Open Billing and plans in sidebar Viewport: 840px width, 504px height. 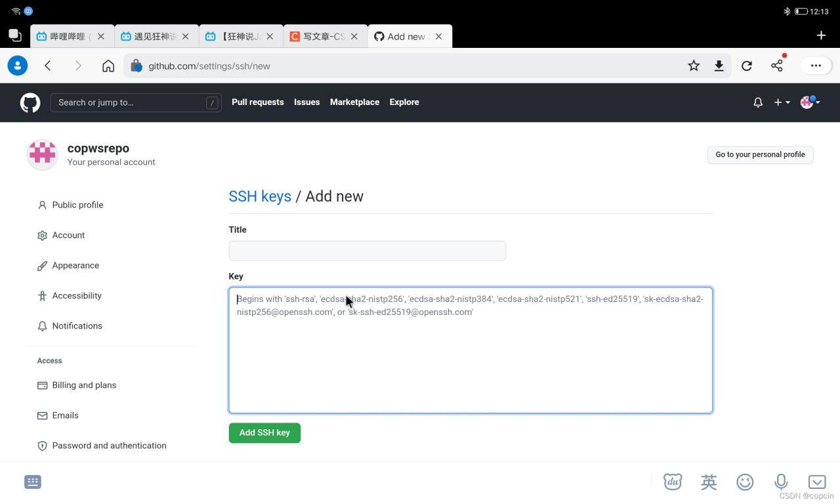tap(84, 385)
